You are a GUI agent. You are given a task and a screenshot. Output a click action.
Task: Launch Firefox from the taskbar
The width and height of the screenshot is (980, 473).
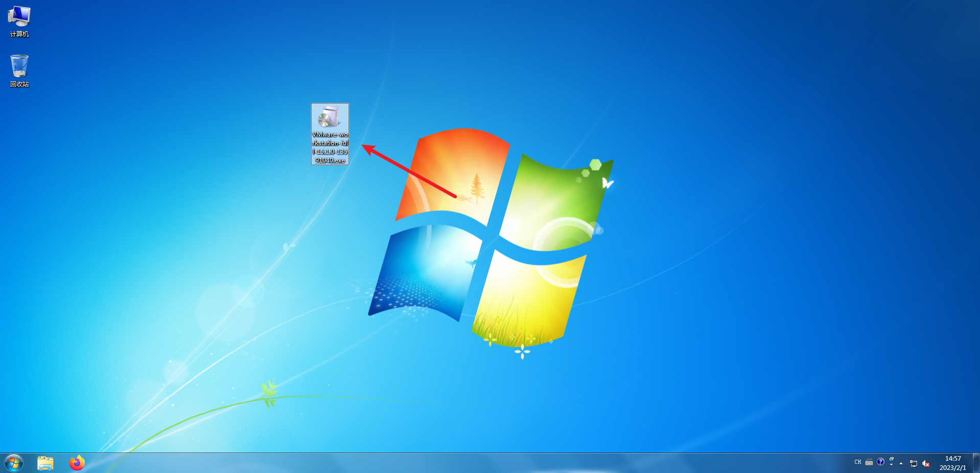(77, 463)
